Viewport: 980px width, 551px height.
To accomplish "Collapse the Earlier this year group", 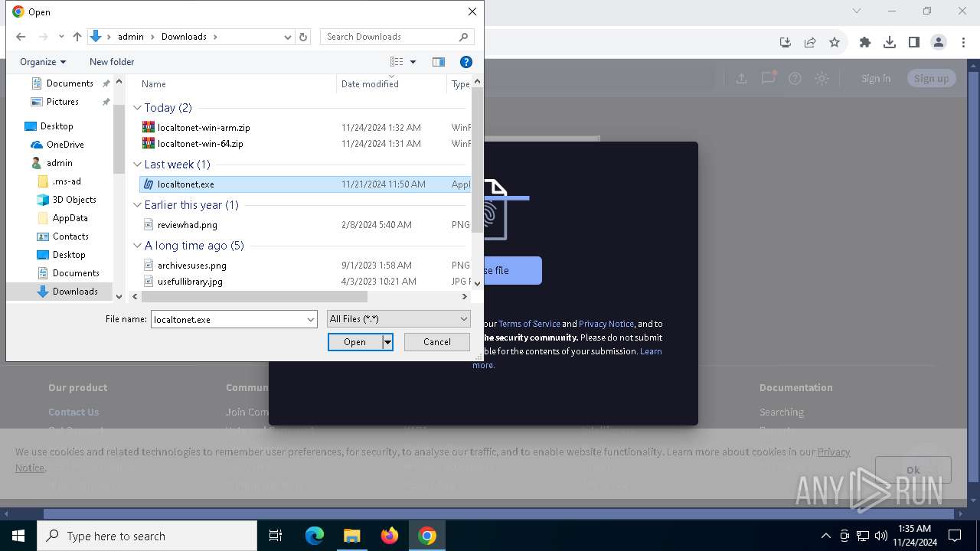I will pyautogui.click(x=138, y=205).
